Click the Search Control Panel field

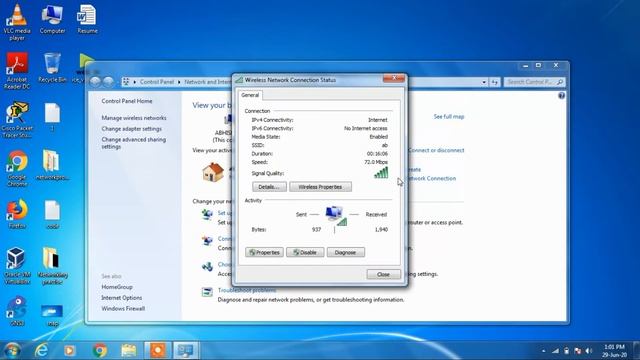534,82
